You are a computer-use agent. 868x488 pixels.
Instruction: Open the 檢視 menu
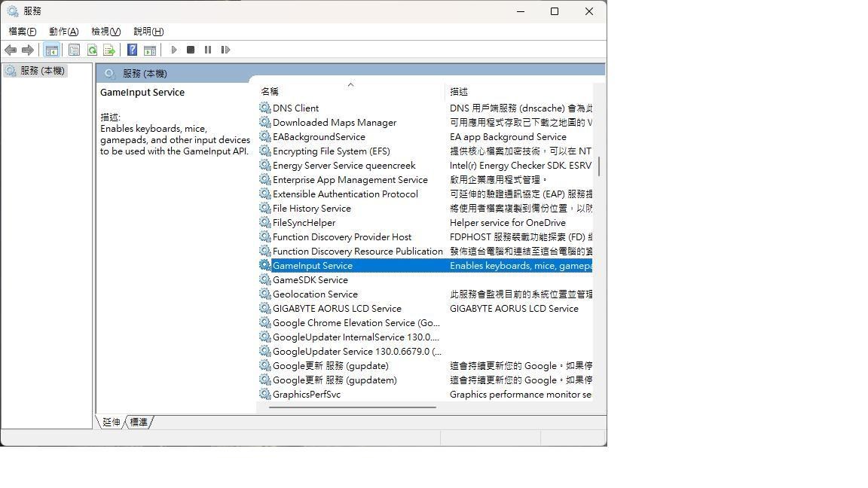[105, 32]
